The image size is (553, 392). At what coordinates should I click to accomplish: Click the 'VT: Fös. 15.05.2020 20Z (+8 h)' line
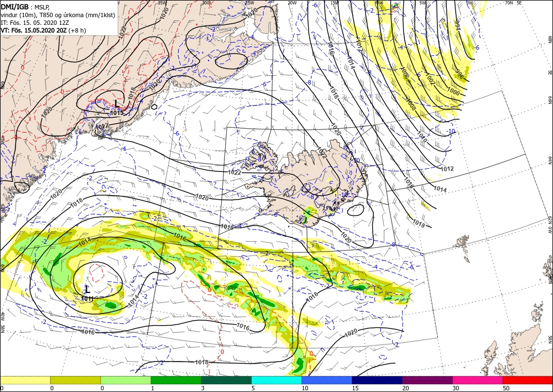pyautogui.click(x=43, y=30)
